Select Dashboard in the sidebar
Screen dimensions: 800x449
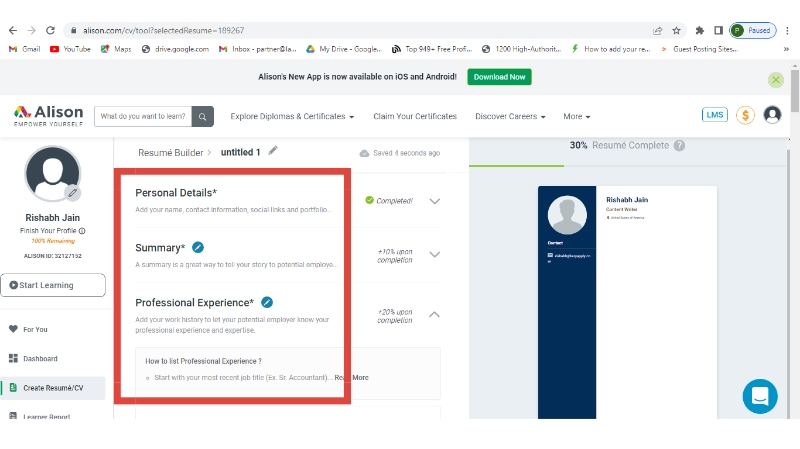coord(40,358)
